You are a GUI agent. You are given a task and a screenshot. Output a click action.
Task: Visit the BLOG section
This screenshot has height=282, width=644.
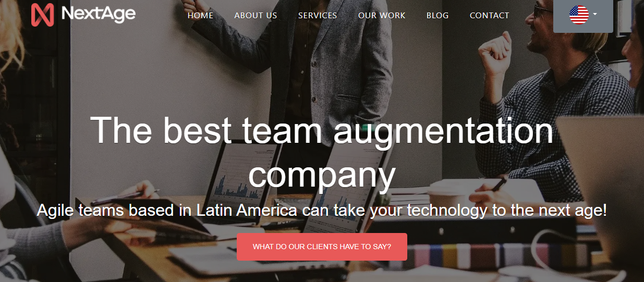(438, 16)
